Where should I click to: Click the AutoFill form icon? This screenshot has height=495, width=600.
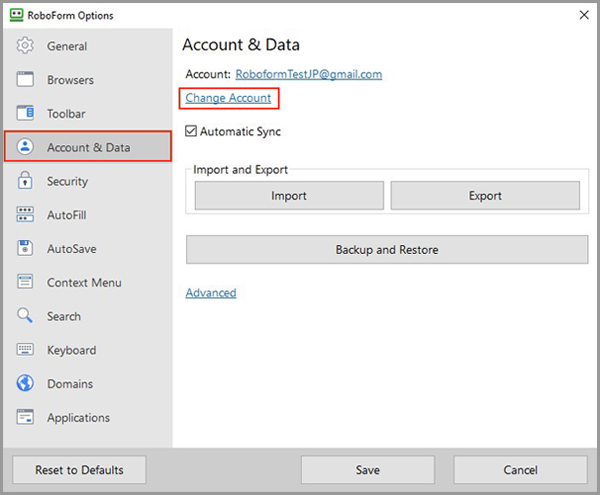(25, 214)
